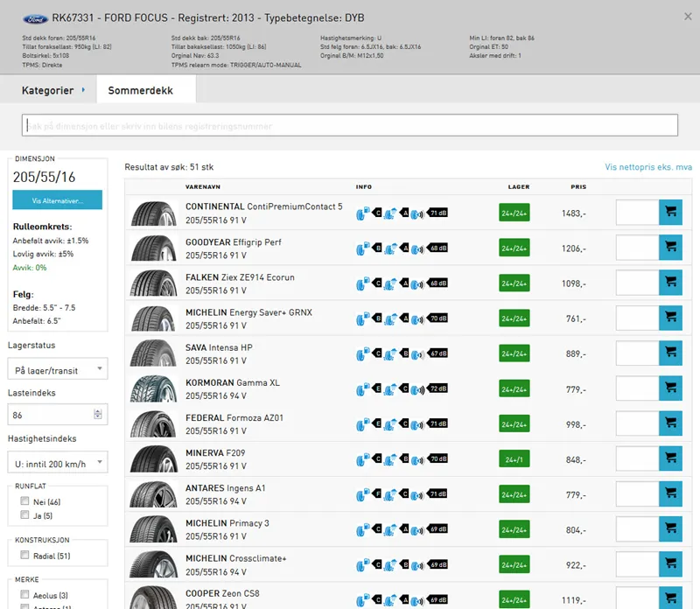Add Continental ContiPremiumContact 5 to cart

tap(670, 212)
